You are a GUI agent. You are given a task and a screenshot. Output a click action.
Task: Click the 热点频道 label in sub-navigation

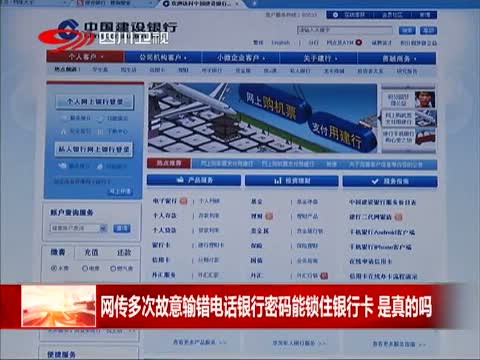pyautogui.click(x=67, y=69)
